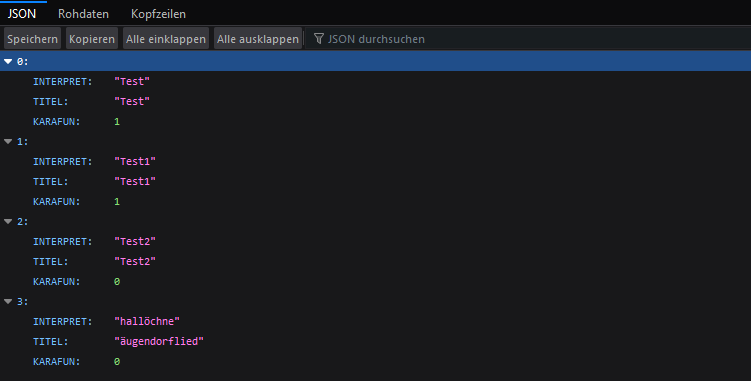
Task: Click the Kopieren button
Action: coord(92,39)
